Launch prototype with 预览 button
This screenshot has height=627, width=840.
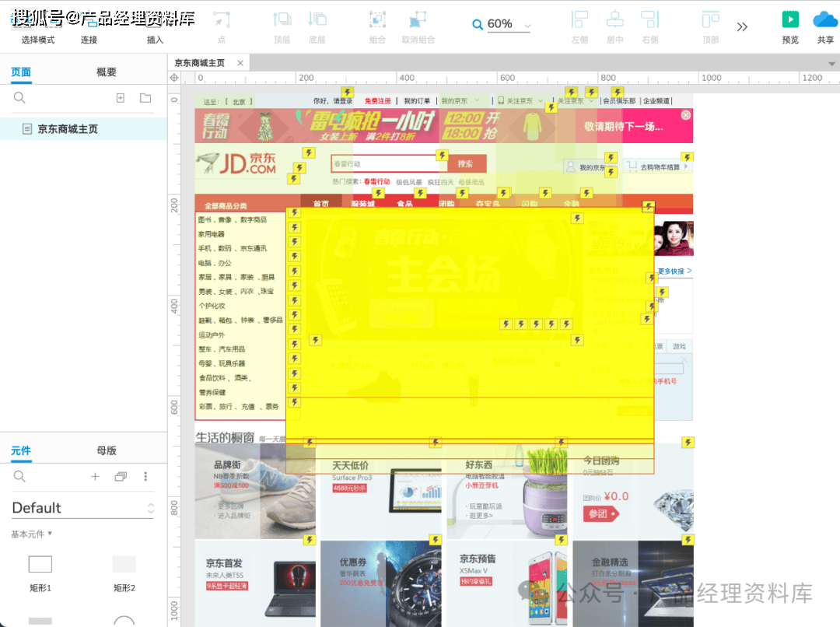point(790,28)
